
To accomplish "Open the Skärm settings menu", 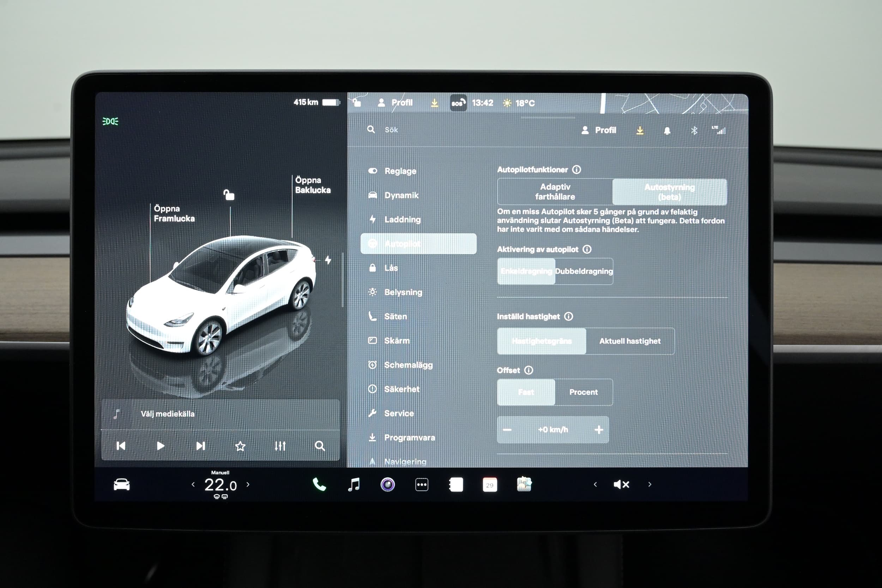I will point(418,340).
